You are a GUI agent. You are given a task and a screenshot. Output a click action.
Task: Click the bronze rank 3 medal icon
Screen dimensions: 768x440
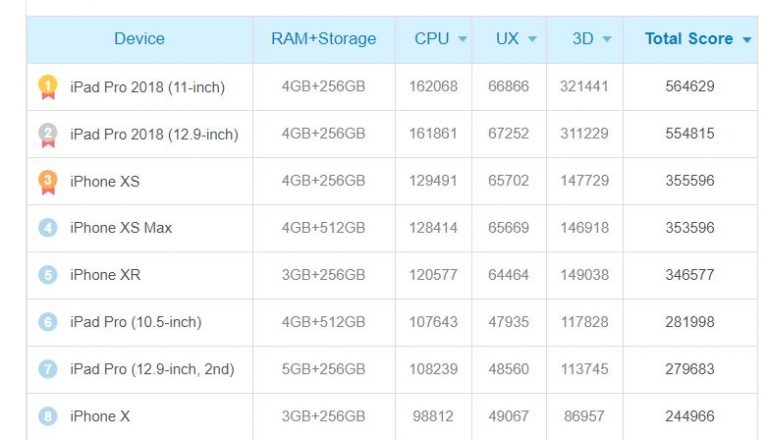click(48, 182)
